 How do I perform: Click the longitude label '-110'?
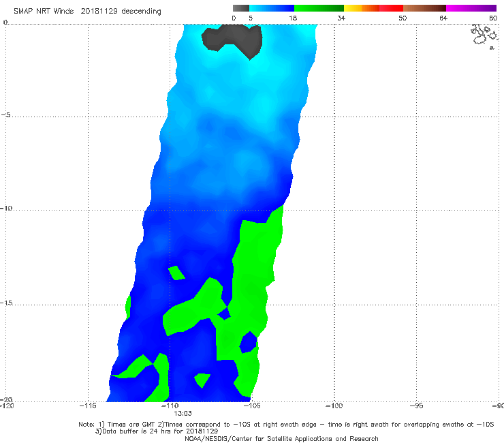coord(170,406)
